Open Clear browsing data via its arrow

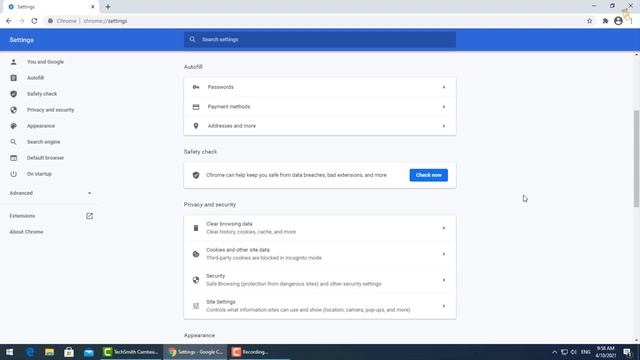click(x=444, y=228)
